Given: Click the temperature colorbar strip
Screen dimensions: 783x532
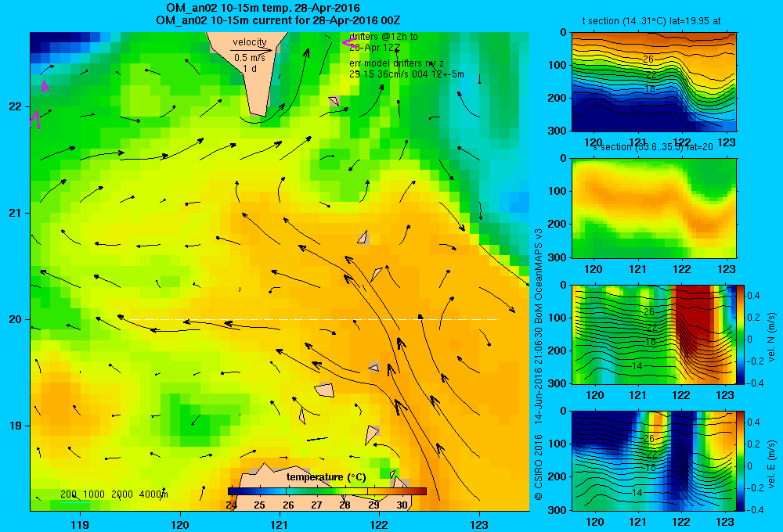Looking at the screenshot, I should [x=327, y=491].
